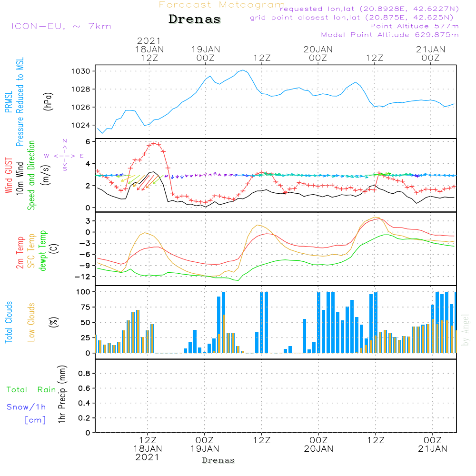Click the Drenas title at top
This screenshot has width=476, height=476.
pyautogui.click(x=194, y=19)
